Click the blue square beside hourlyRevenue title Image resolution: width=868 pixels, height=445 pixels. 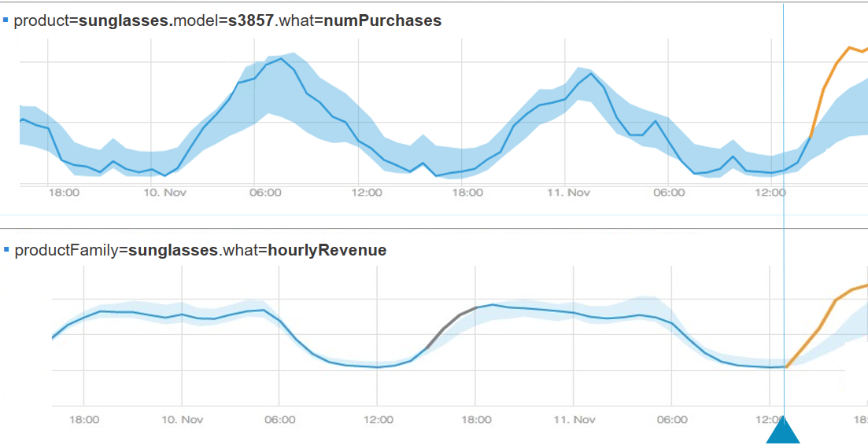coord(6,251)
